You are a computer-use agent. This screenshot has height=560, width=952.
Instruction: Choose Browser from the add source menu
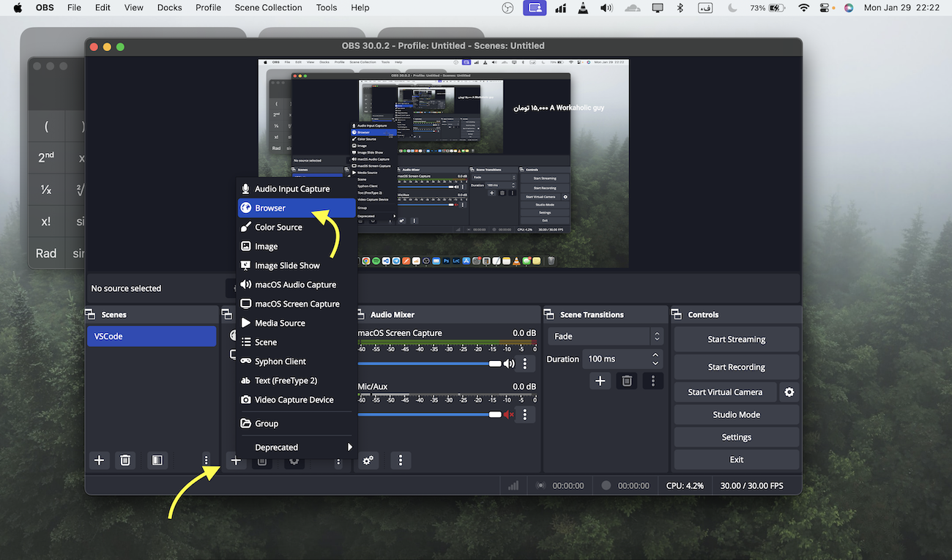click(297, 208)
